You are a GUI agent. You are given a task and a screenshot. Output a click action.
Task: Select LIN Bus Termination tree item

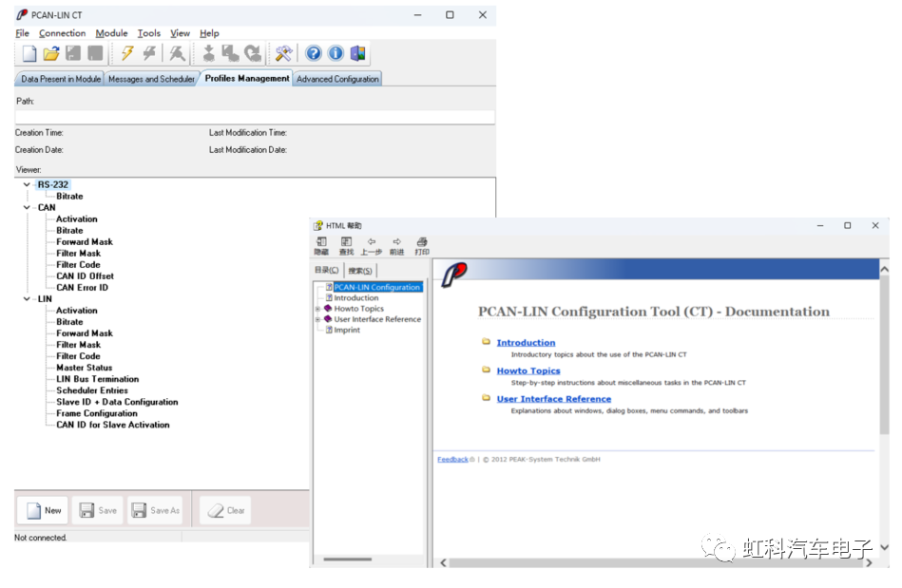[97, 379]
